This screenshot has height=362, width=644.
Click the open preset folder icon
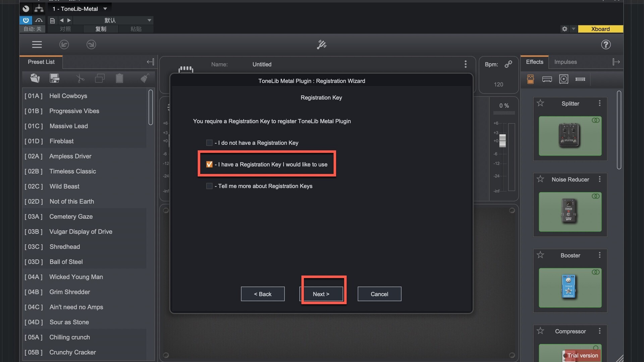(x=35, y=78)
